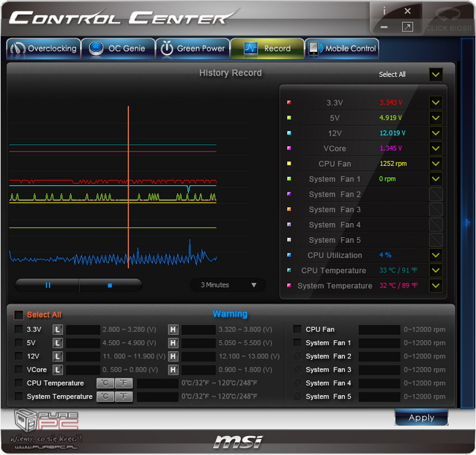Click the System Fan 2 disabled checkbox

click(436, 194)
